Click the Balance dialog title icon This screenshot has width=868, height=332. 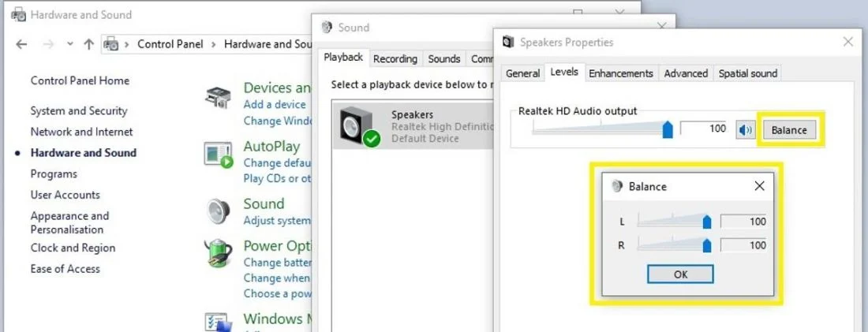click(617, 186)
